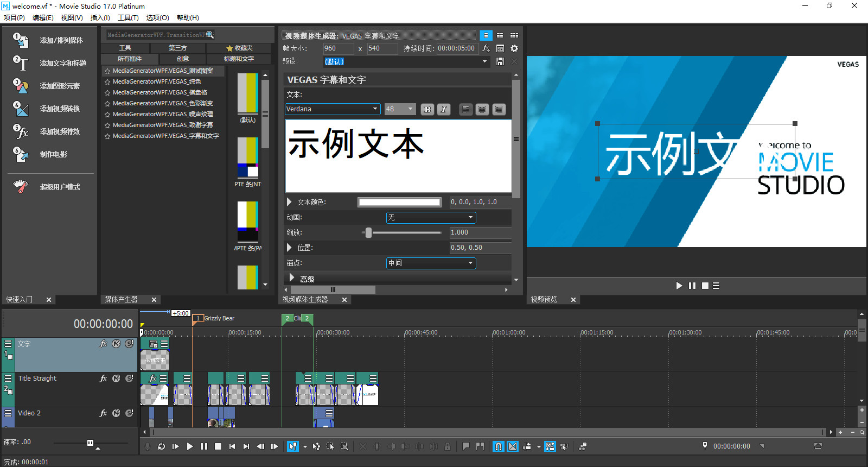
Task: Click the zoom edit tool in timeline toolbar
Action: pyautogui.click(x=344, y=446)
